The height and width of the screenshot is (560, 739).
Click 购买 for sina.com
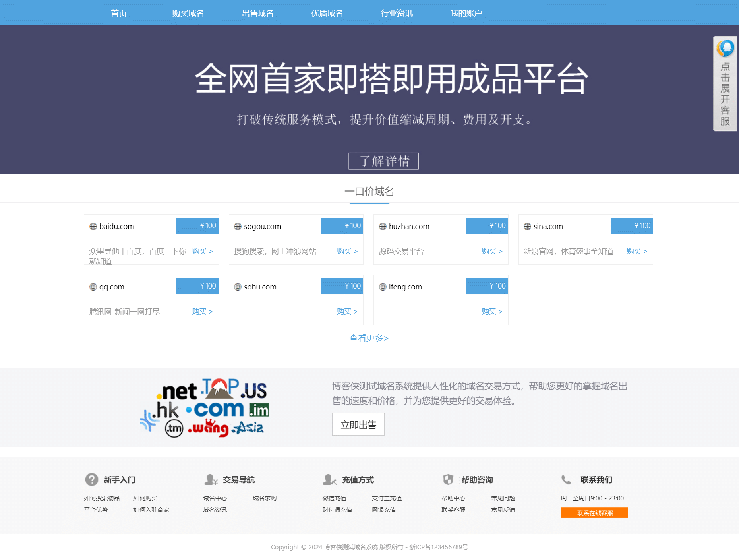click(x=637, y=251)
